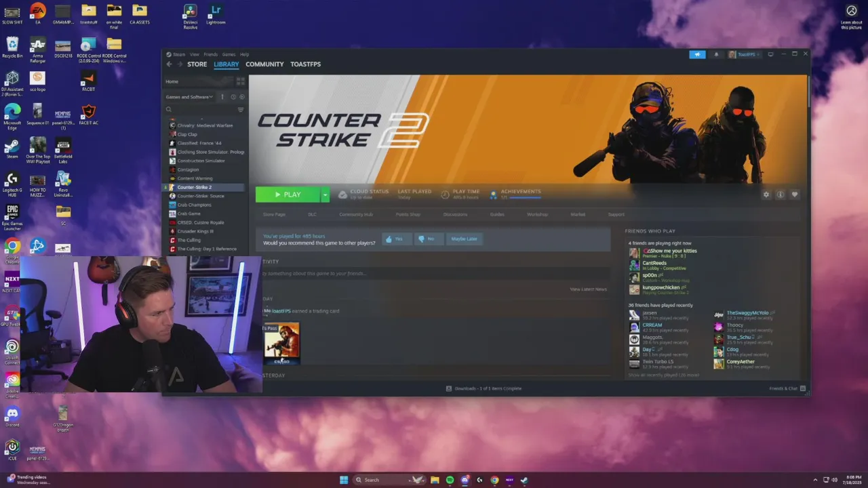Open the Community Hub link
The image size is (868, 488).
tap(356, 214)
